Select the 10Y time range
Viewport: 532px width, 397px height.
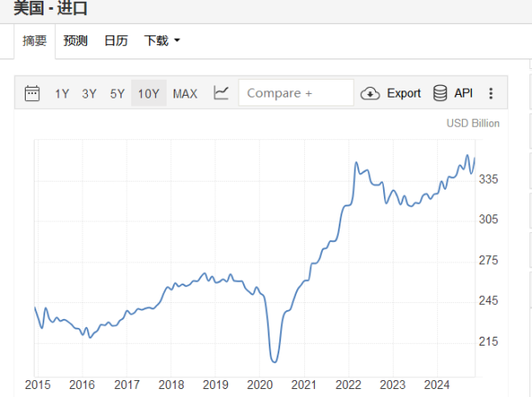149,93
